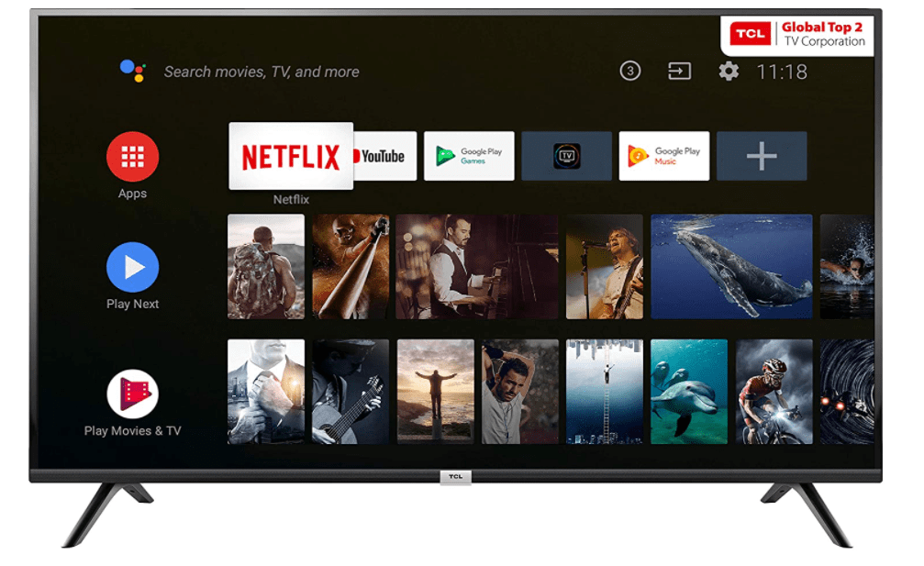
Task: Pick the cyclist thumbnail
Action: click(x=774, y=392)
